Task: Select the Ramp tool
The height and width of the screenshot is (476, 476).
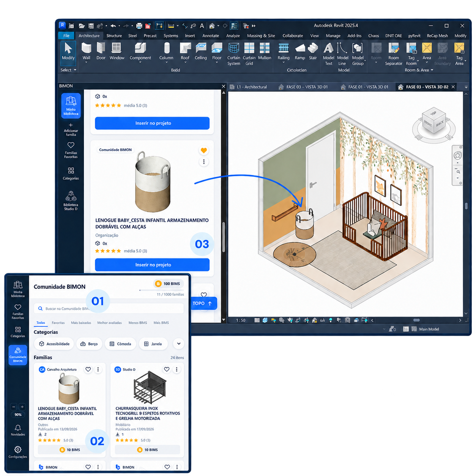Action: click(x=300, y=51)
